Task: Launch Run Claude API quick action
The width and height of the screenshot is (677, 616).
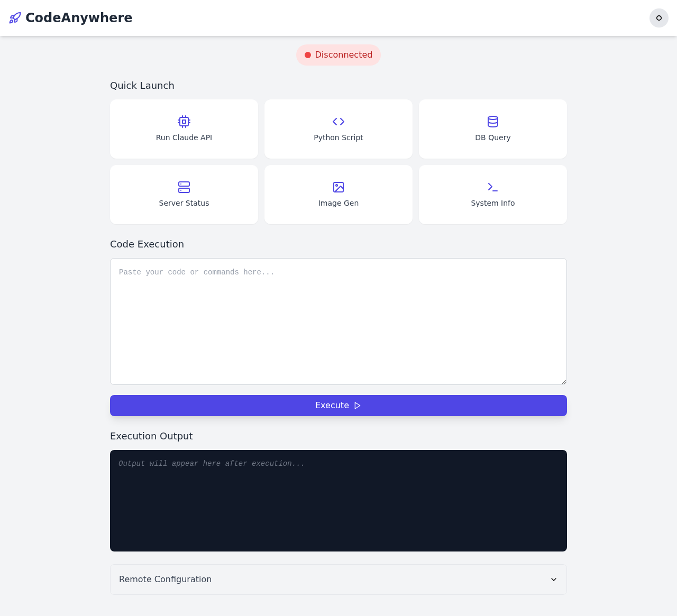Action: click(184, 128)
